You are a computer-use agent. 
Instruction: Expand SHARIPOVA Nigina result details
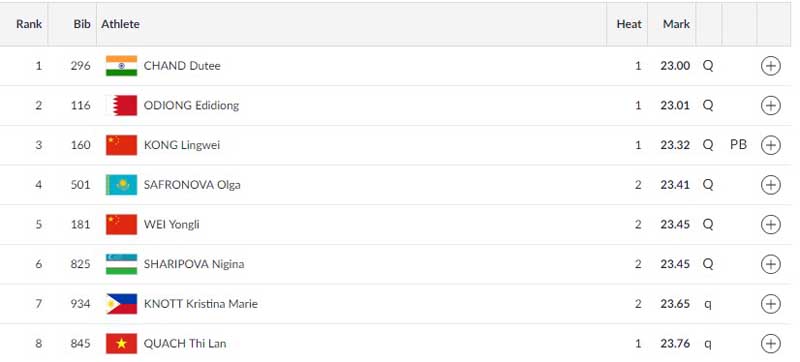coord(770,264)
